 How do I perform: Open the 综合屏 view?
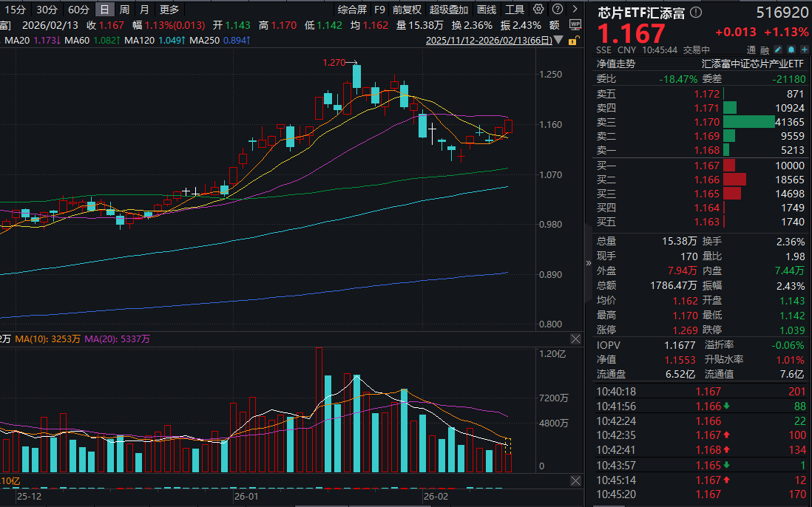(351, 10)
